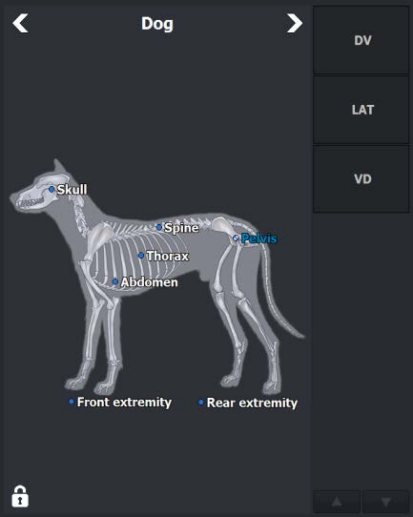The height and width of the screenshot is (517, 413).
Task: Select the Front extremity region
Action: (124, 402)
